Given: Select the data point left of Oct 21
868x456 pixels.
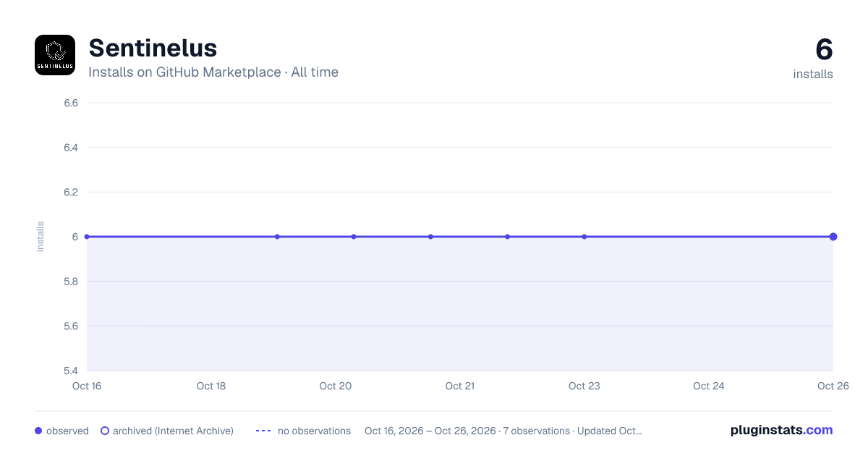Looking at the screenshot, I should (x=430, y=237).
